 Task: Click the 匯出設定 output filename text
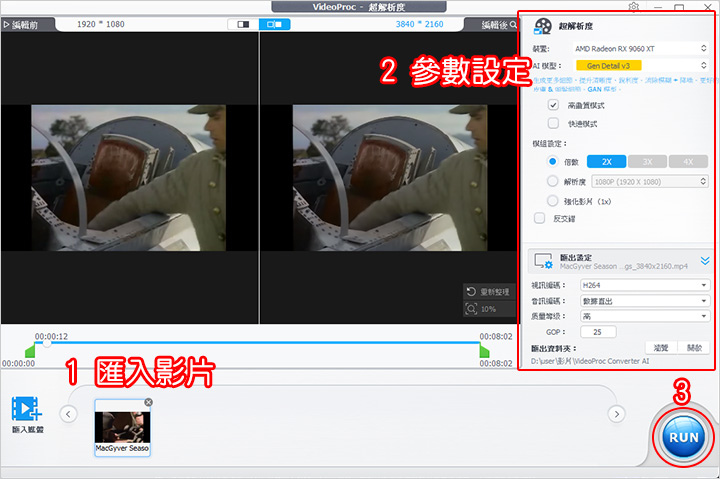coord(623,266)
